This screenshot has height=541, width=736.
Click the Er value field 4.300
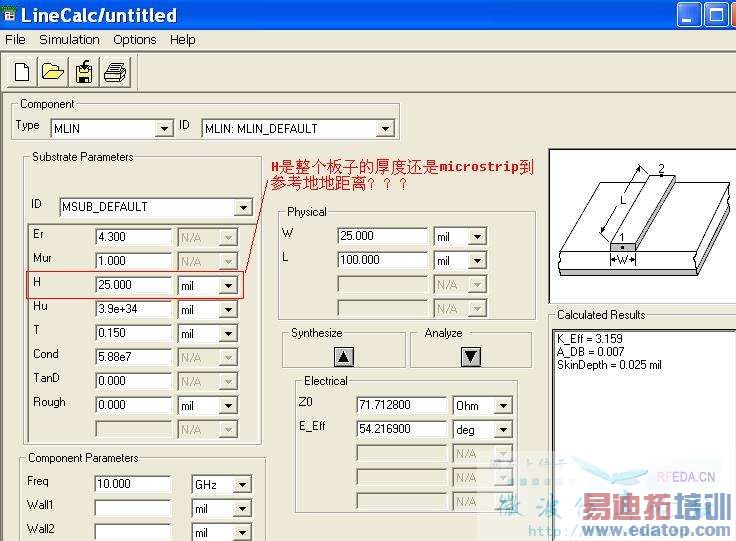coord(133,236)
